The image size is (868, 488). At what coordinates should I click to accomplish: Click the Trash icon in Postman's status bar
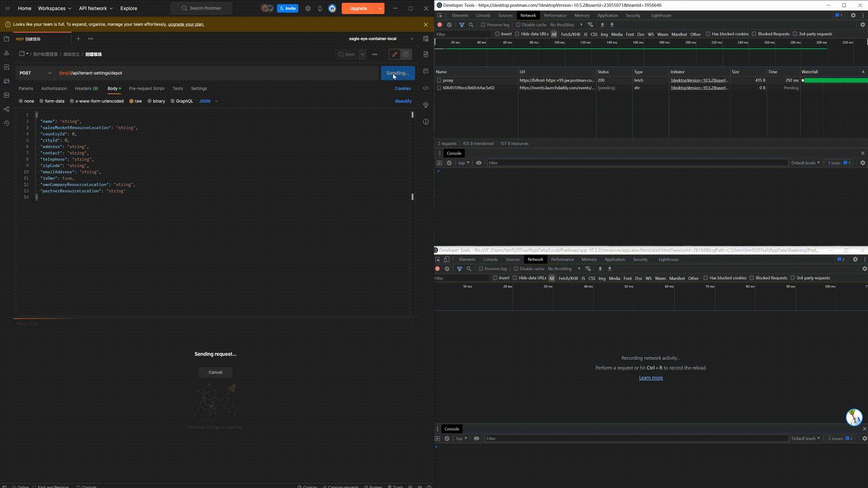tap(396, 487)
